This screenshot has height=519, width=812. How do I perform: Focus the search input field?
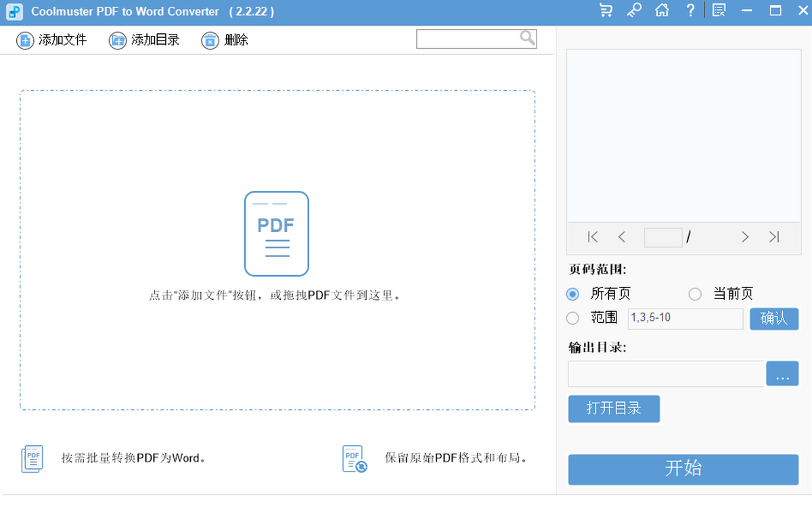(x=476, y=39)
